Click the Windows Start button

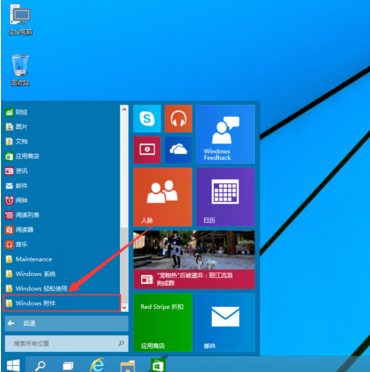pyautogui.click(x=13, y=365)
